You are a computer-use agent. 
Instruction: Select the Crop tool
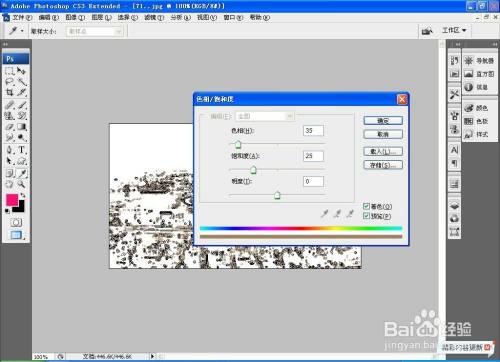(x=9, y=92)
